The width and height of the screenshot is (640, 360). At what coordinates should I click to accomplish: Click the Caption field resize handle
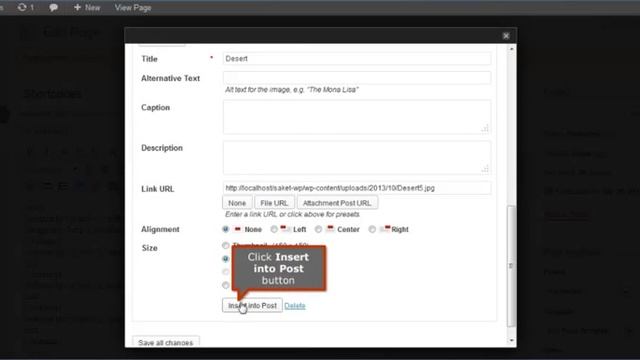pyautogui.click(x=485, y=129)
